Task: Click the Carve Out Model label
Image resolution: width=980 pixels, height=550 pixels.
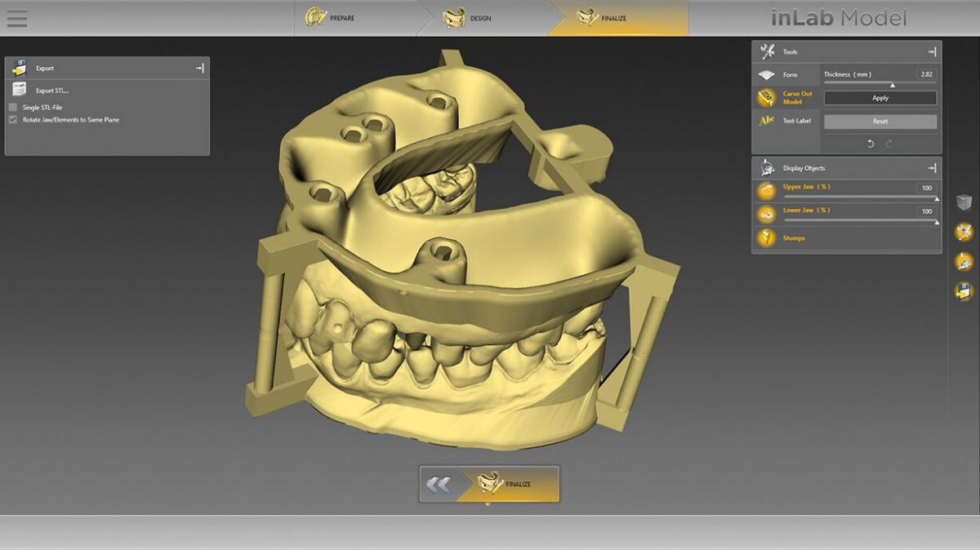Action: [x=798, y=98]
